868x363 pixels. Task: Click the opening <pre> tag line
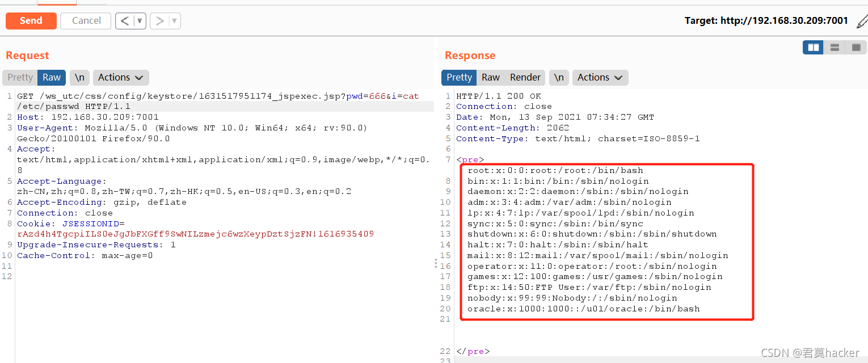(x=470, y=160)
